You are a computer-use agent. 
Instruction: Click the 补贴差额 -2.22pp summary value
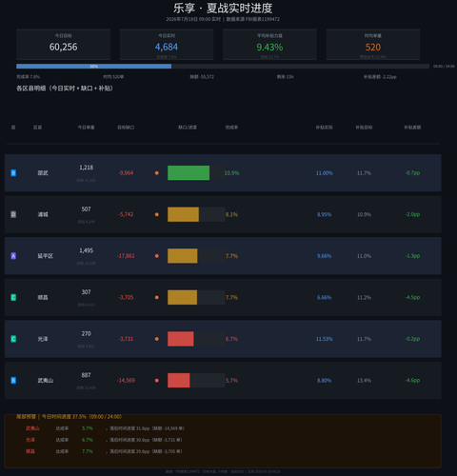tap(380, 77)
